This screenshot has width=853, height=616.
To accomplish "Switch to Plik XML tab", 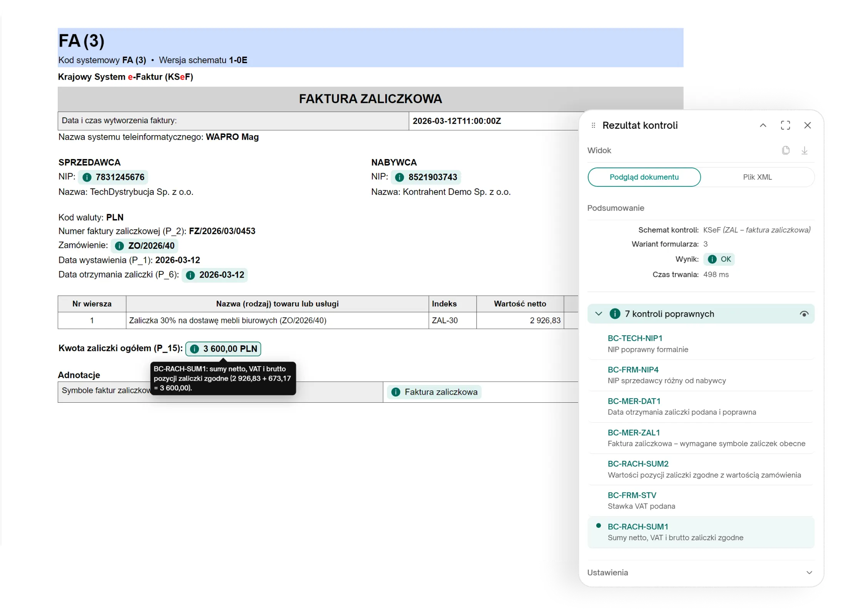I will point(757,177).
